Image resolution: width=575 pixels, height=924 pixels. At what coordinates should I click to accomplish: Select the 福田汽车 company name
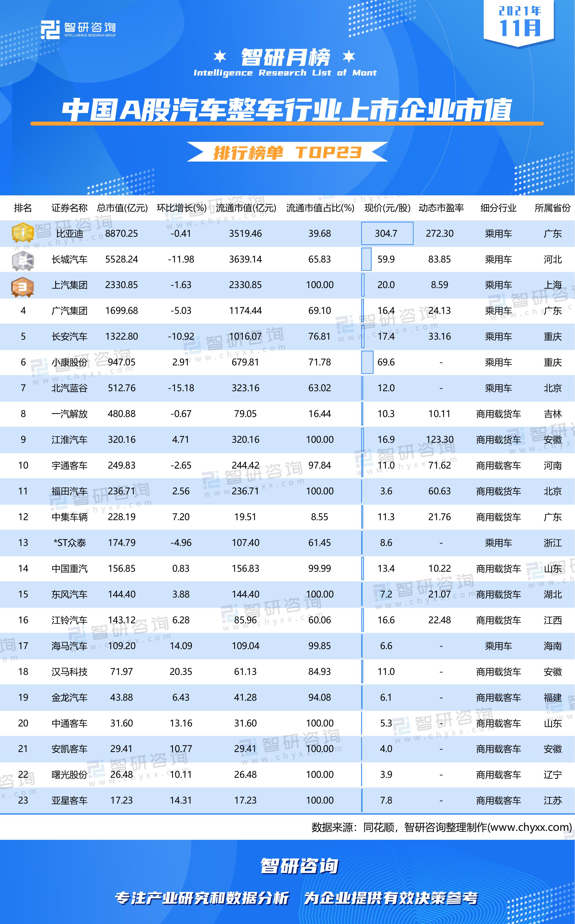pos(70,491)
